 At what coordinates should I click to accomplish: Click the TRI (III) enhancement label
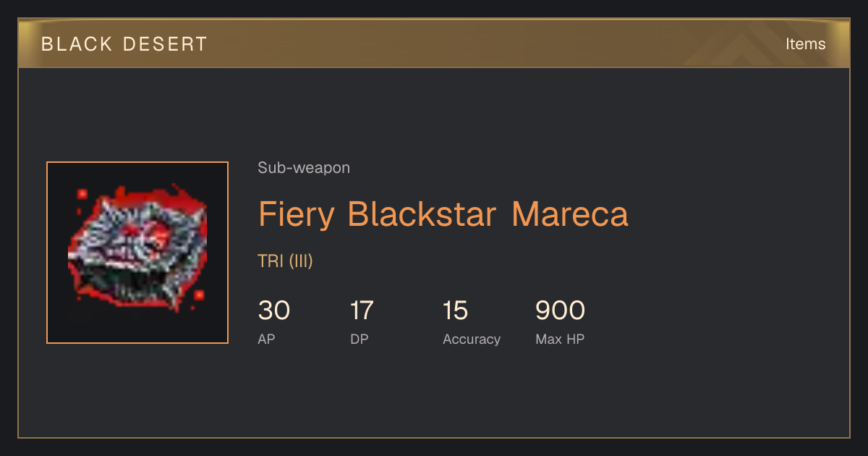coord(285,261)
